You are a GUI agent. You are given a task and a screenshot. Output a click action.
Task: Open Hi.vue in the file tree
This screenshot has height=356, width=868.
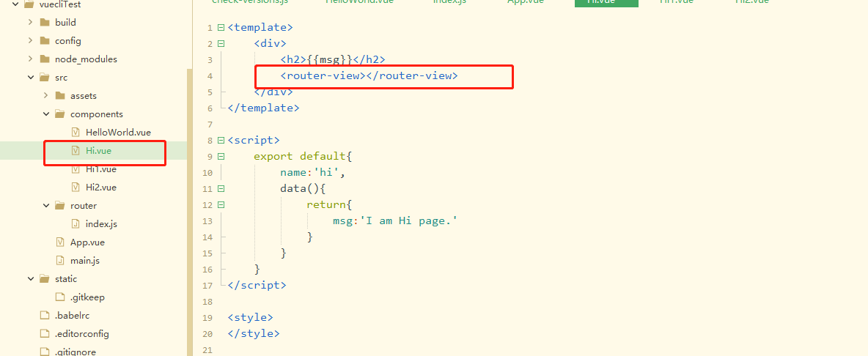tap(99, 150)
